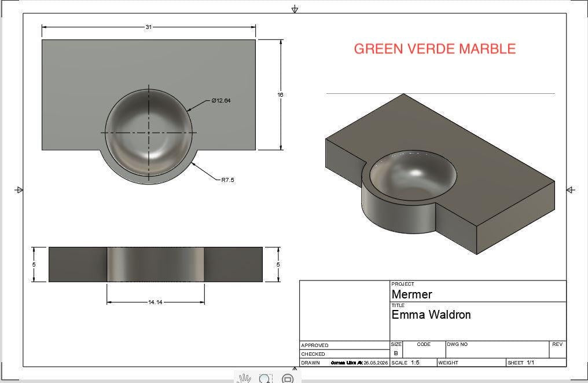Select the GREEN VERDE MARBLE text note

[x=435, y=49]
